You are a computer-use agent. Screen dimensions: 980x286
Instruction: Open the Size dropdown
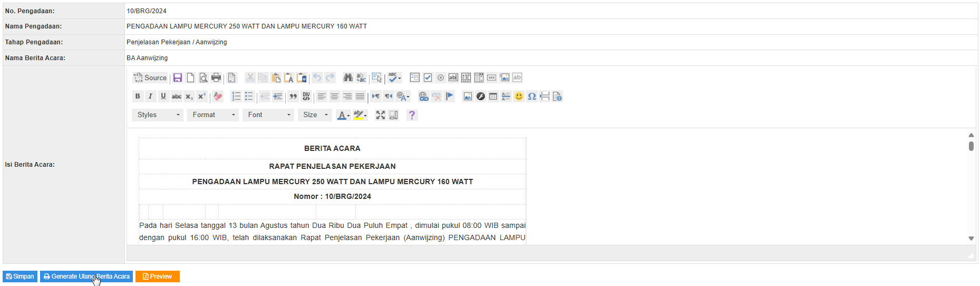point(315,115)
